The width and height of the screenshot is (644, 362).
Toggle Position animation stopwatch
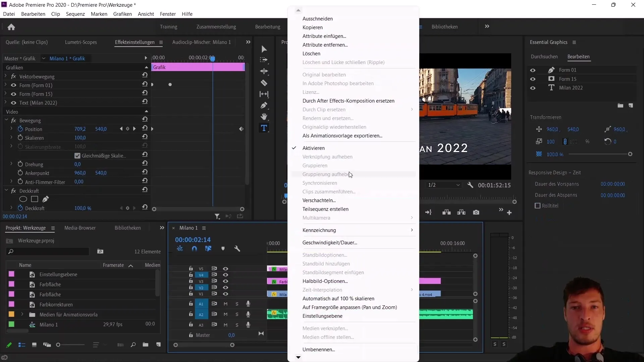tap(20, 129)
